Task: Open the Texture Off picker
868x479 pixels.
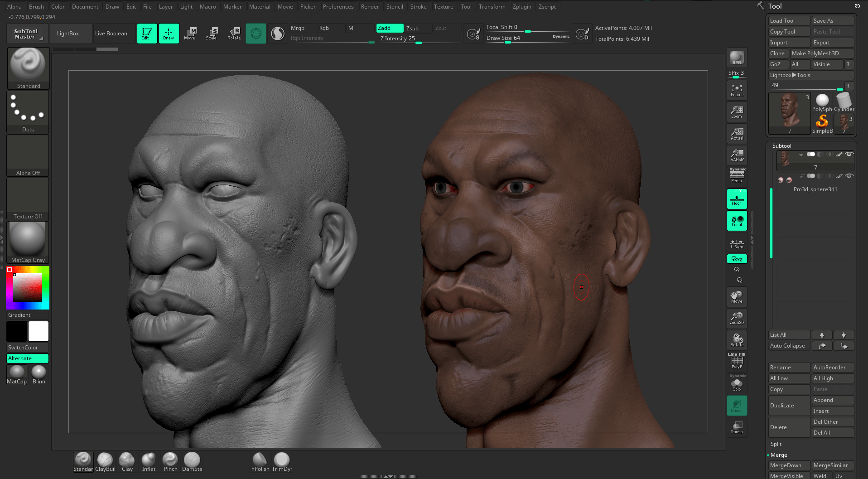Action: pos(28,199)
